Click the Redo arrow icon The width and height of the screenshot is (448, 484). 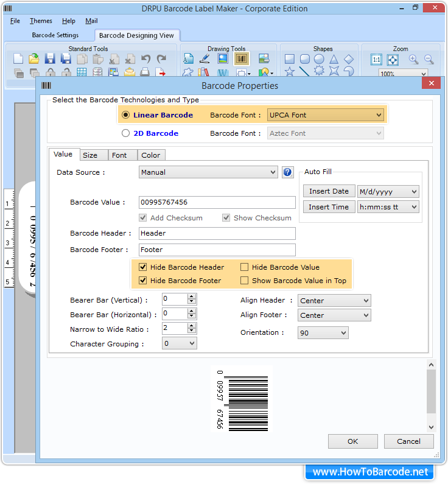point(161,58)
